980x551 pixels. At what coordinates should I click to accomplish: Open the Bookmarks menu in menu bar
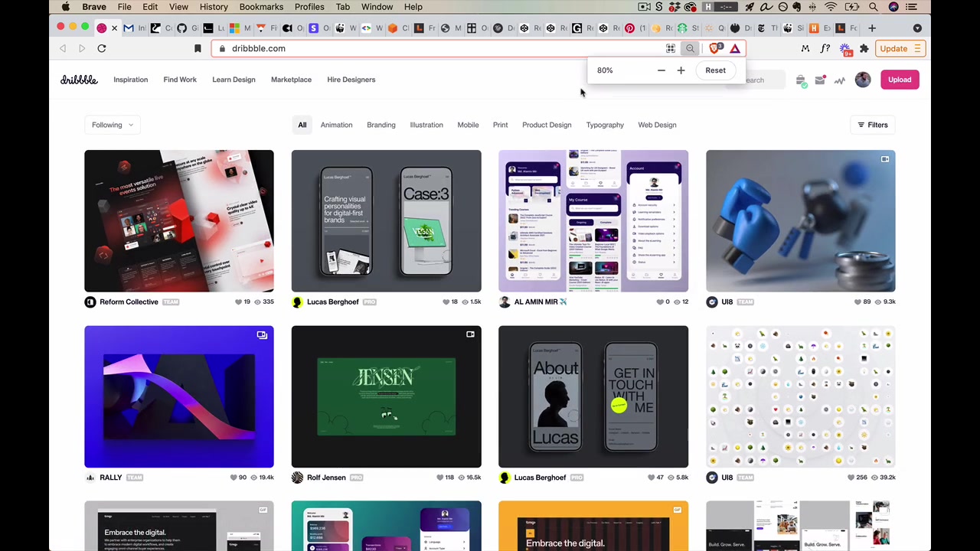(x=261, y=7)
